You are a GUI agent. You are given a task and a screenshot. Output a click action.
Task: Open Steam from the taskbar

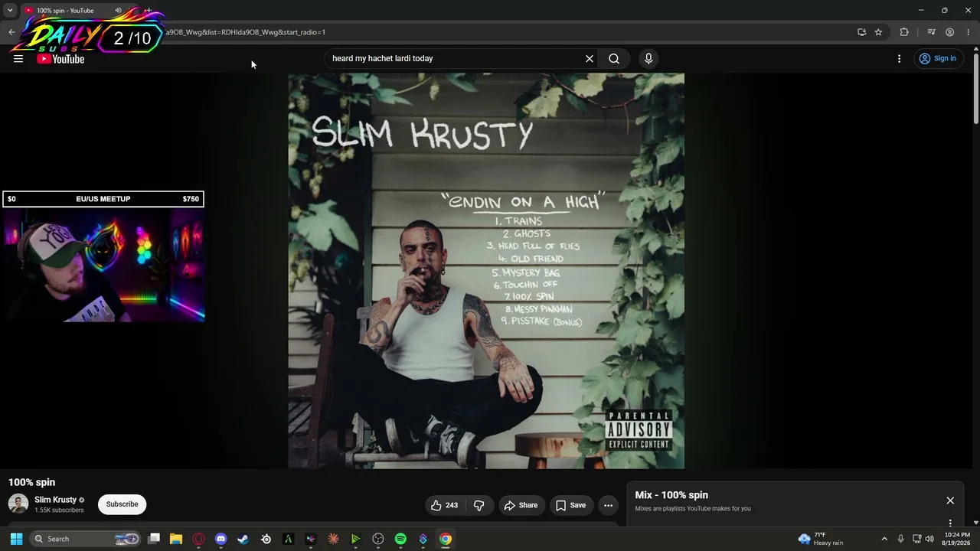tap(243, 539)
